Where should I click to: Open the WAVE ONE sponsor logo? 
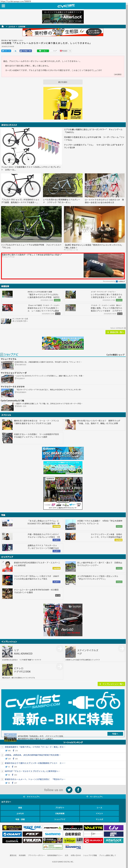point(32,828)
